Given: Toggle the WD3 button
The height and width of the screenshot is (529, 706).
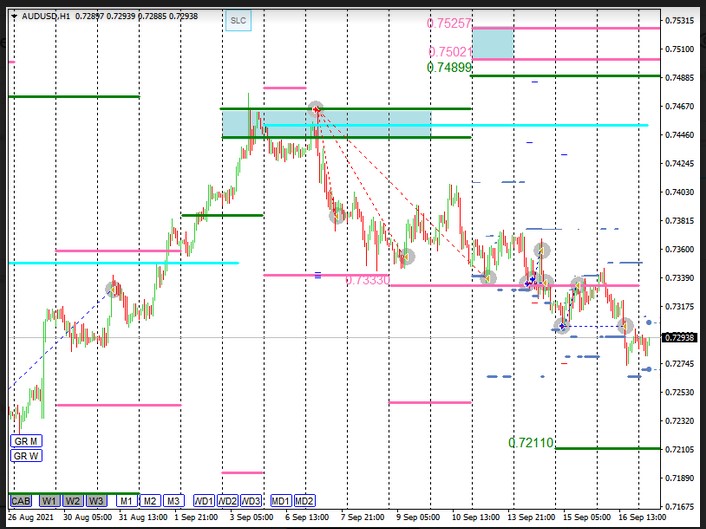Looking at the screenshot, I should 251,500.
